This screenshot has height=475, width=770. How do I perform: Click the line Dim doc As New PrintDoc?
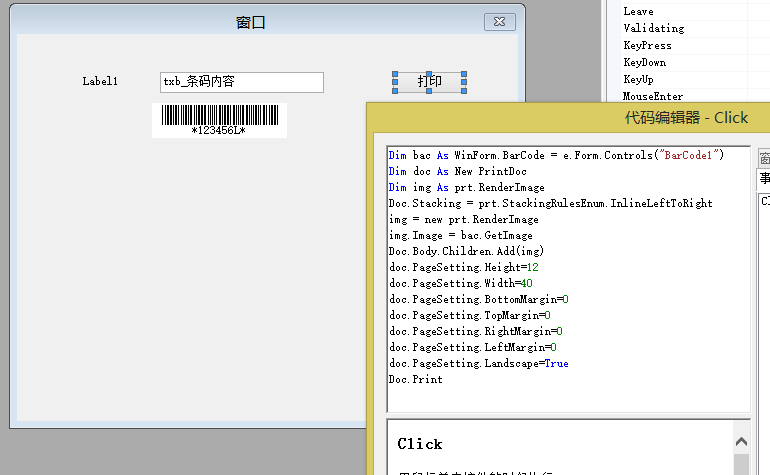(x=458, y=171)
